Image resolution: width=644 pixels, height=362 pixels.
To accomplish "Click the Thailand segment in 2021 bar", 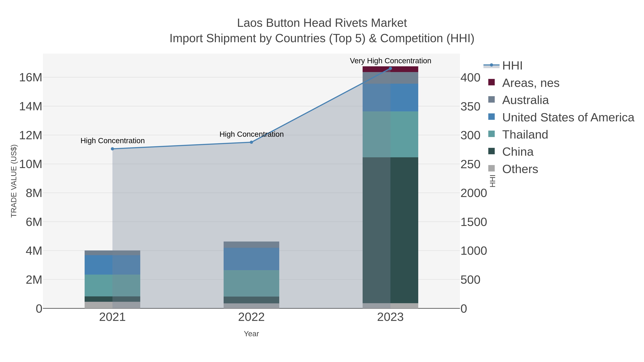I will [x=113, y=285].
